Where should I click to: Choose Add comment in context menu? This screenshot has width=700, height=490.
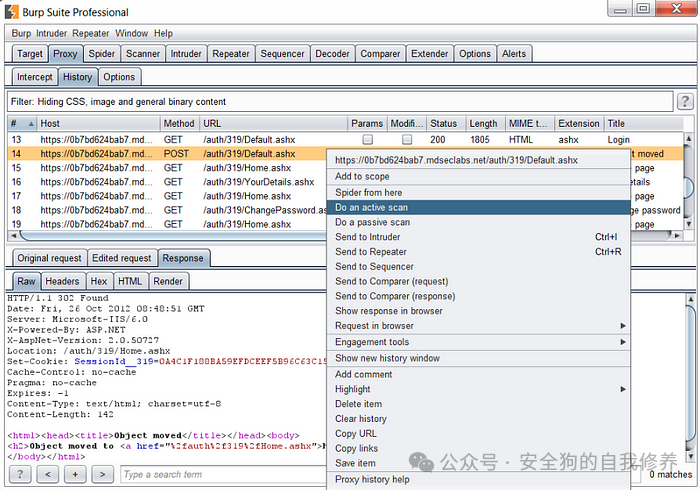coord(478,374)
